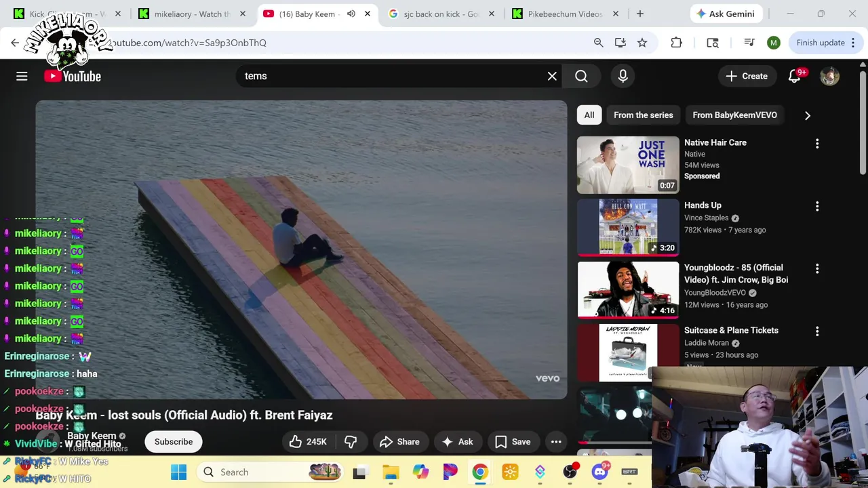
Task: Click the Share button
Action: click(x=399, y=441)
